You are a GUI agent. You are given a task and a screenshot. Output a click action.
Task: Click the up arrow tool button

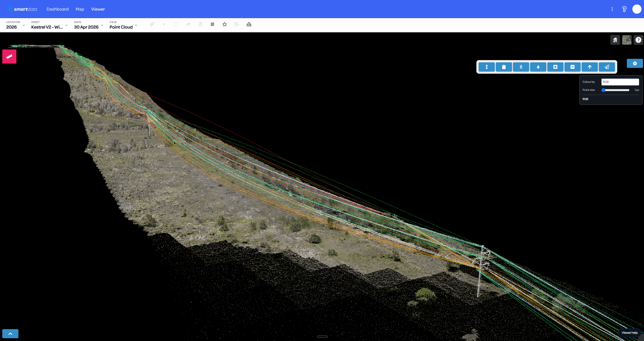(589, 67)
